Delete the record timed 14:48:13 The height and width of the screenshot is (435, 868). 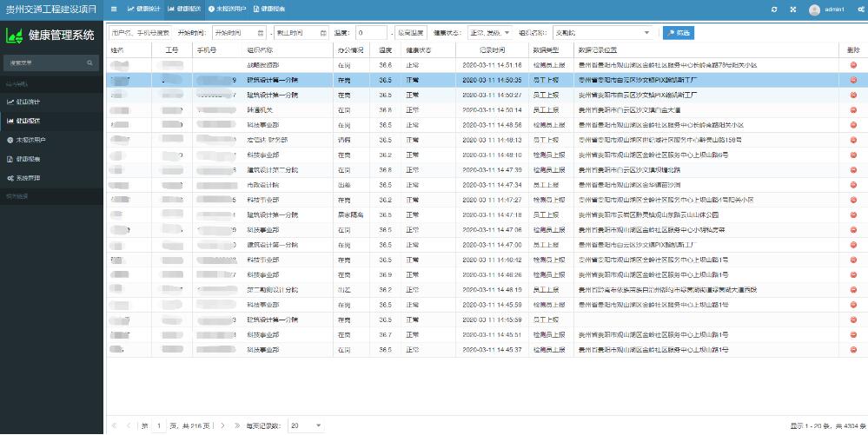click(853, 140)
